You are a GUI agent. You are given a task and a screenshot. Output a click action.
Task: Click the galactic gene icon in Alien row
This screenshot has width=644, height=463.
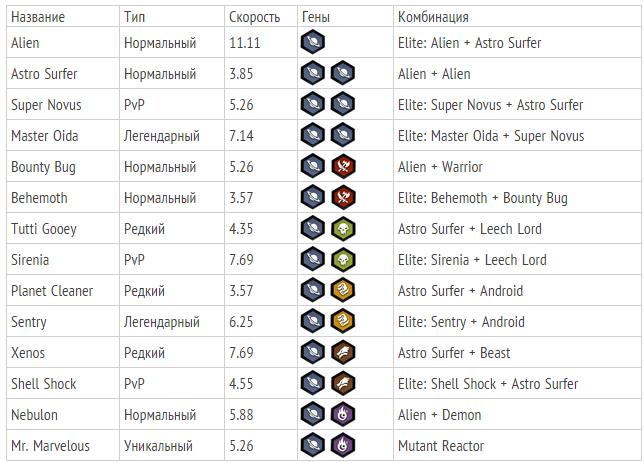point(313,42)
